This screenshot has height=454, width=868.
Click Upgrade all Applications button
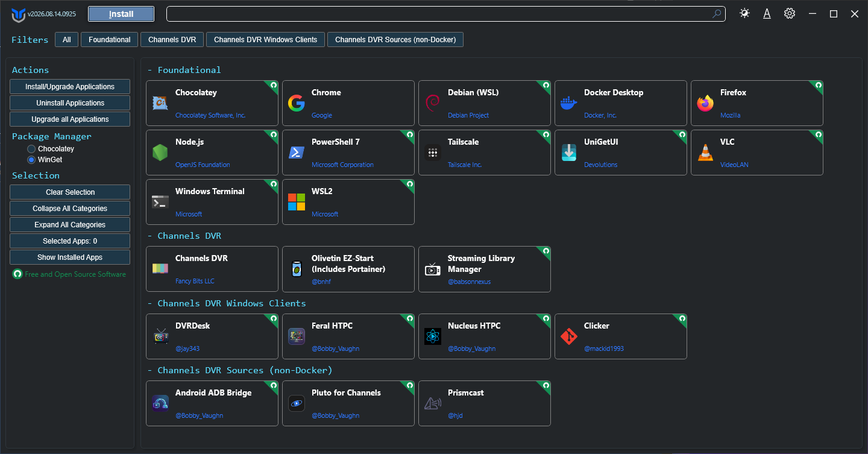point(70,119)
